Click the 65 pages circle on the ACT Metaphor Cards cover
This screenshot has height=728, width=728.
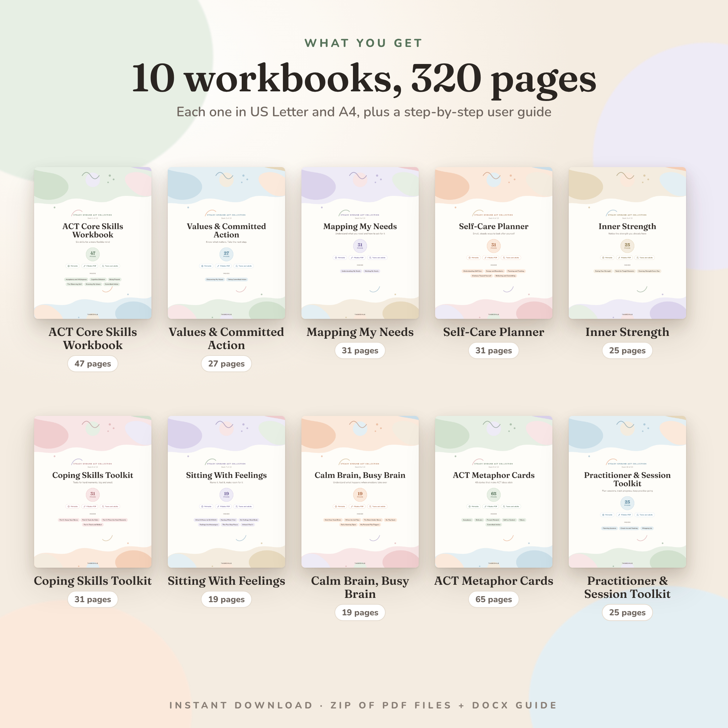pos(494,494)
